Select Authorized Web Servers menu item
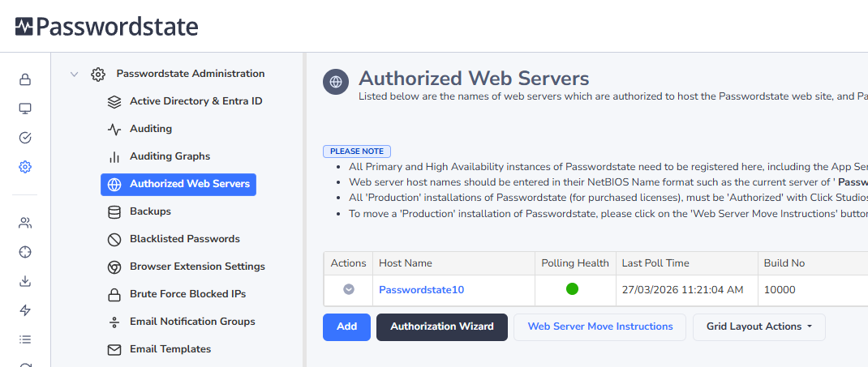Image resolution: width=868 pixels, height=367 pixels. [x=178, y=184]
